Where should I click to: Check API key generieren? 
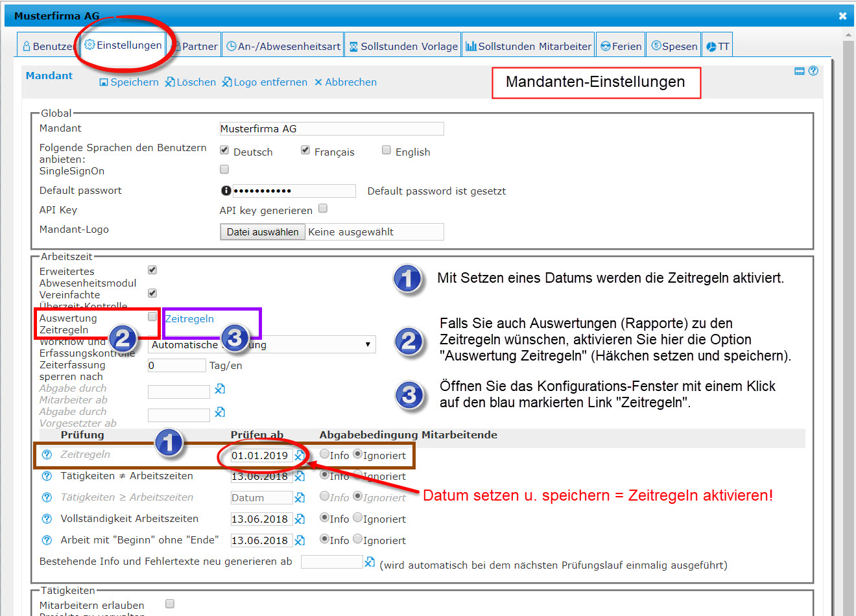323,208
